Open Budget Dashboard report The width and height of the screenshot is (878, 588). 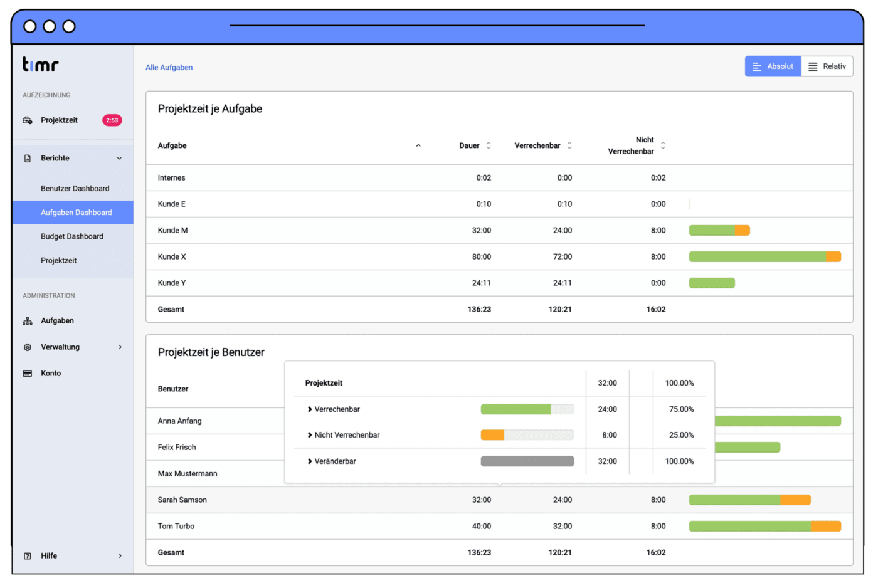click(x=72, y=237)
